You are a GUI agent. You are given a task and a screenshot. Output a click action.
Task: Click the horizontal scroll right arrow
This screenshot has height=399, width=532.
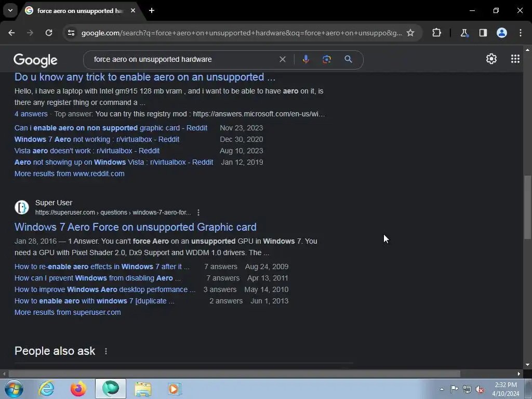coord(519,374)
